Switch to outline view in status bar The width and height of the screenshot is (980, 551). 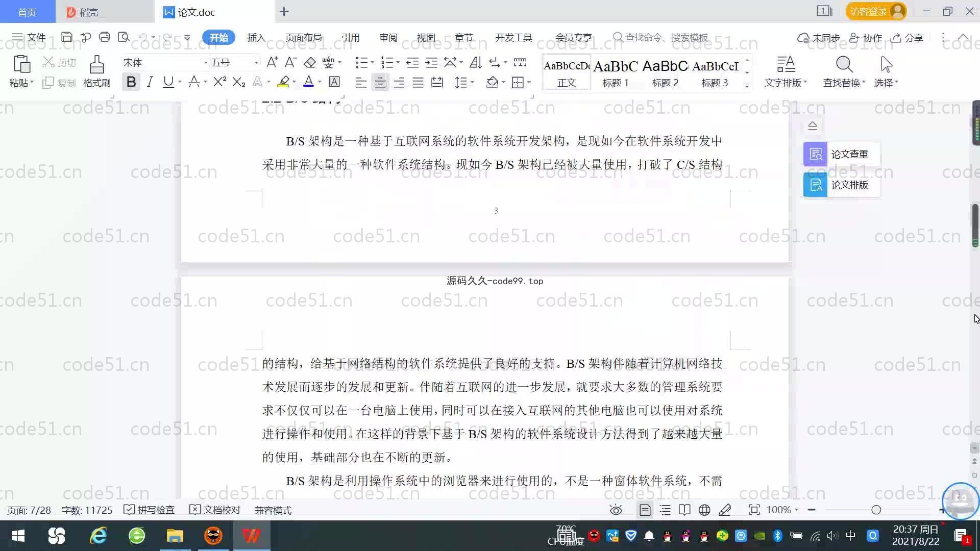pos(665,510)
